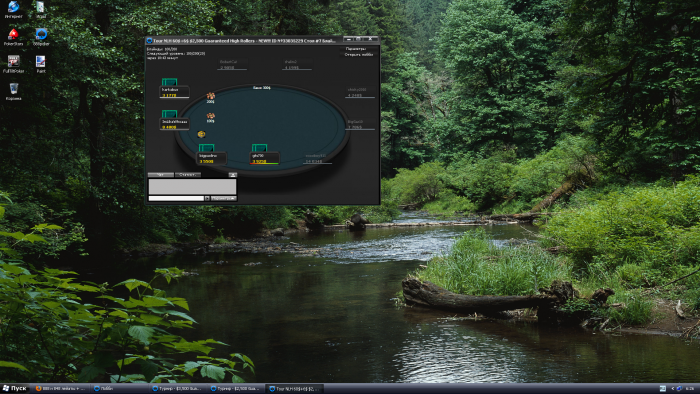Click the yellow dealer button on the table
Image resolution: width=700 pixels, height=394 pixels.
tap(201, 134)
